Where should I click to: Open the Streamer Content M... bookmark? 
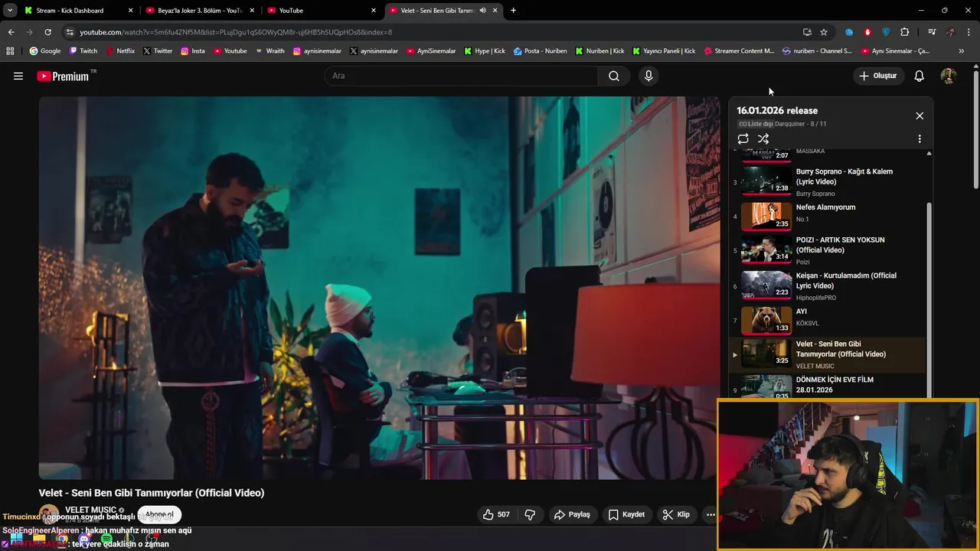click(738, 51)
